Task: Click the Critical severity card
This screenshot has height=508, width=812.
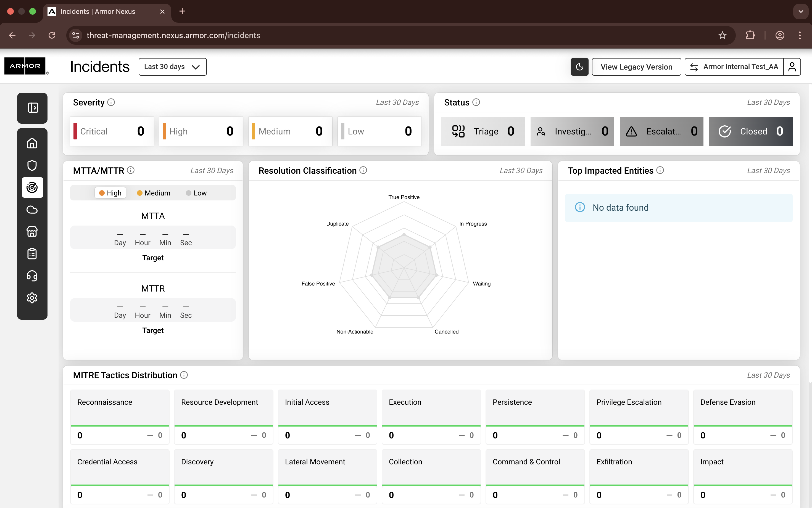Action: pyautogui.click(x=112, y=131)
